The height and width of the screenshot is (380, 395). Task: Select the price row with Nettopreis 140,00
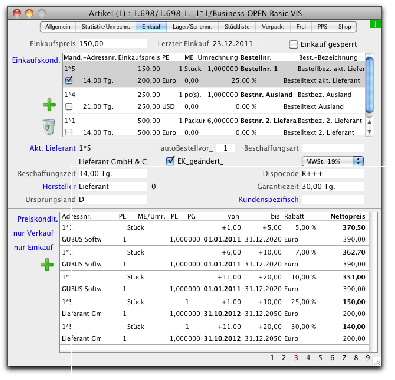click(x=214, y=332)
